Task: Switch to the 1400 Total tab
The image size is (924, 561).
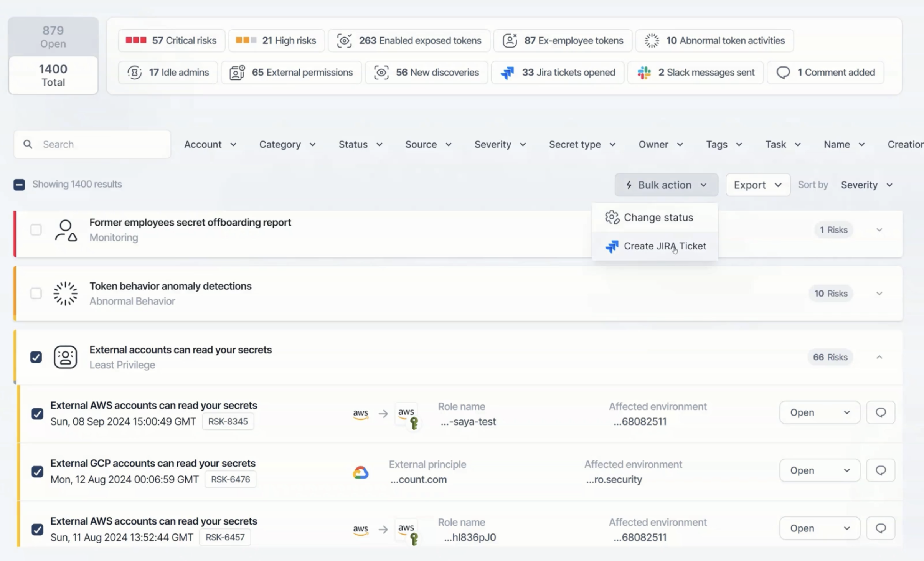Action: click(53, 75)
